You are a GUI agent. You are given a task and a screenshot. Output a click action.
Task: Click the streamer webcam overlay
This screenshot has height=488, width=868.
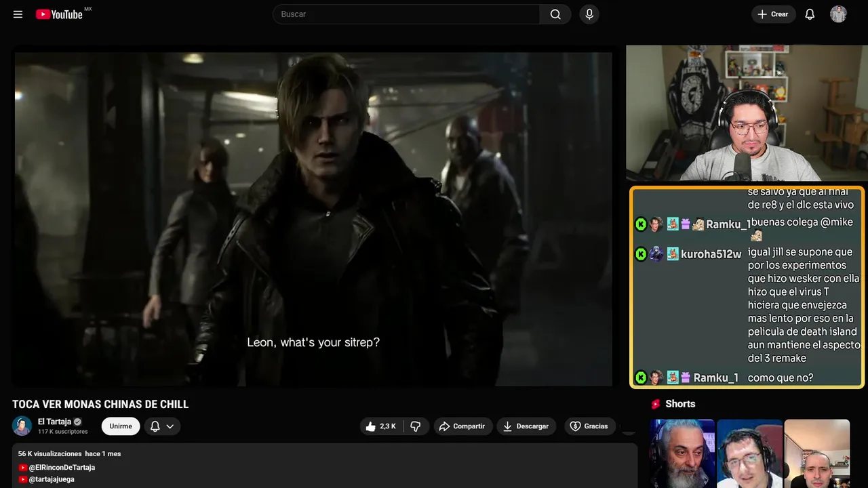(x=747, y=113)
